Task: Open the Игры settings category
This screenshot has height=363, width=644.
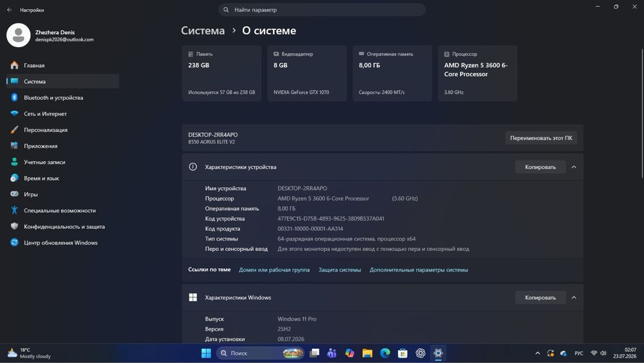Action: (x=62, y=194)
